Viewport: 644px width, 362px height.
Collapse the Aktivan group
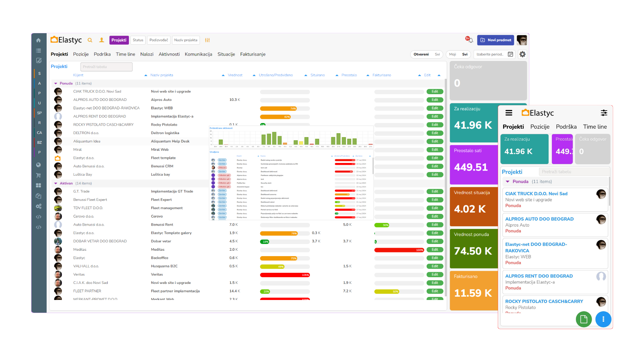tap(56, 183)
